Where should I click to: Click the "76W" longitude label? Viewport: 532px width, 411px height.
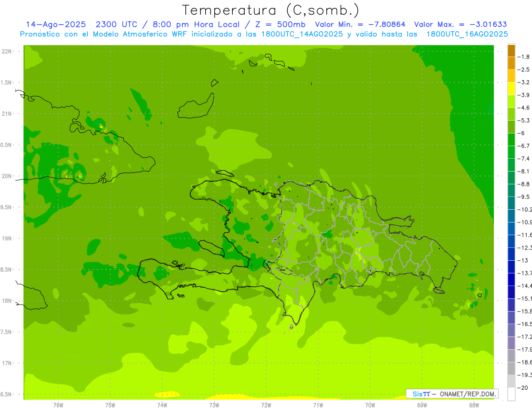[x=58, y=405]
